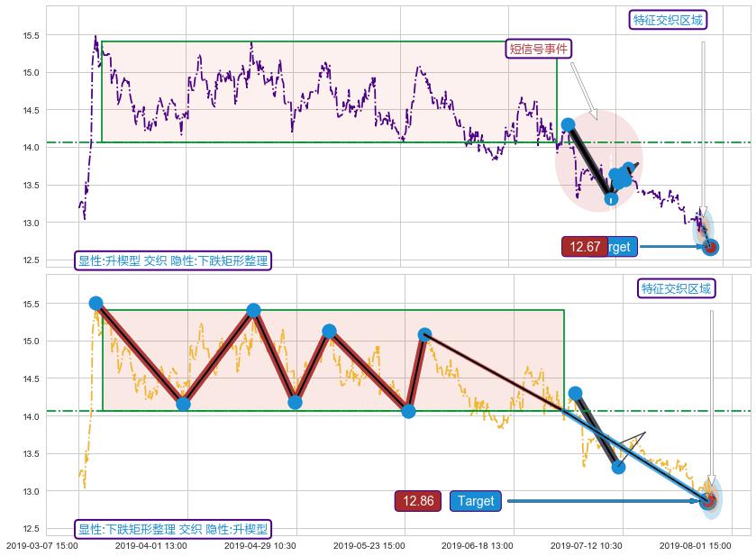Click the x-axis label 2019-06-18 13:00
This screenshot has height=556, width=756.
pos(478,545)
